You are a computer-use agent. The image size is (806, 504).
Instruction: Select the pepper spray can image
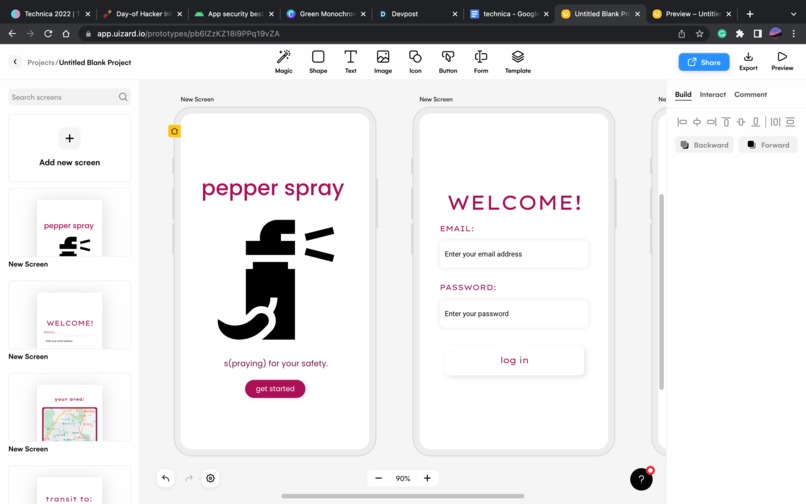(276, 280)
